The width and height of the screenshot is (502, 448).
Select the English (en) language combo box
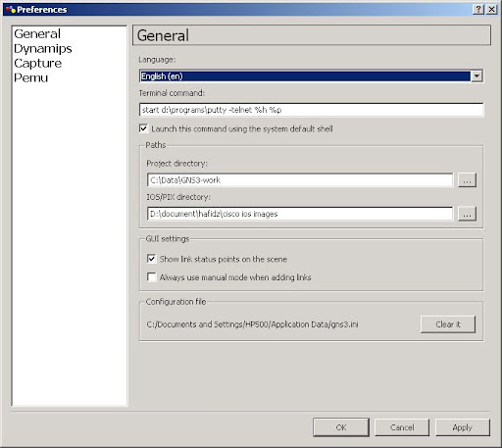click(311, 76)
